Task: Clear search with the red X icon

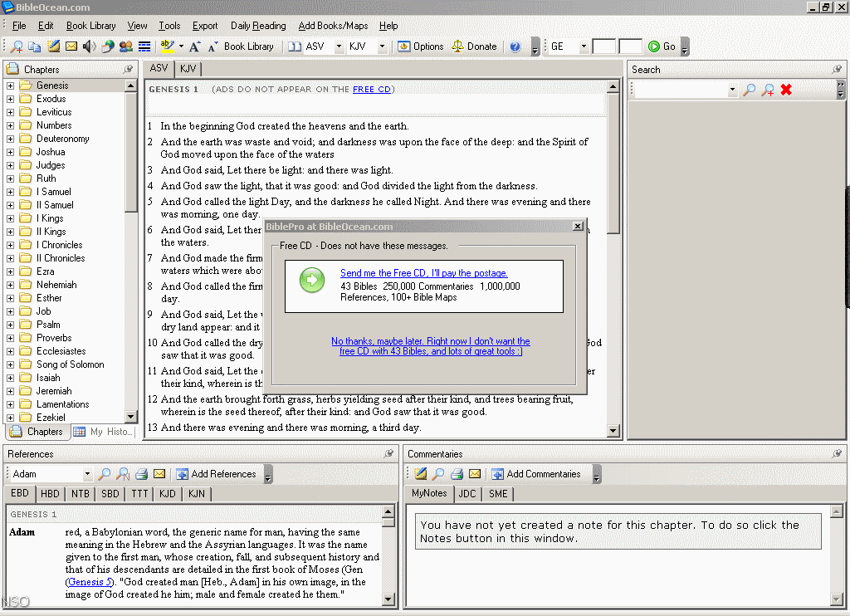Action: point(786,90)
